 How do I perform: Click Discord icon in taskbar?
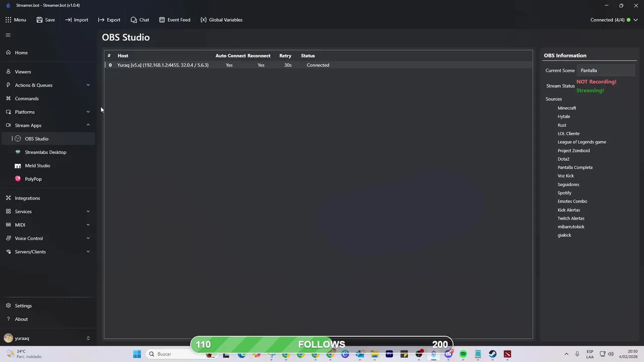(x=448, y=354)
